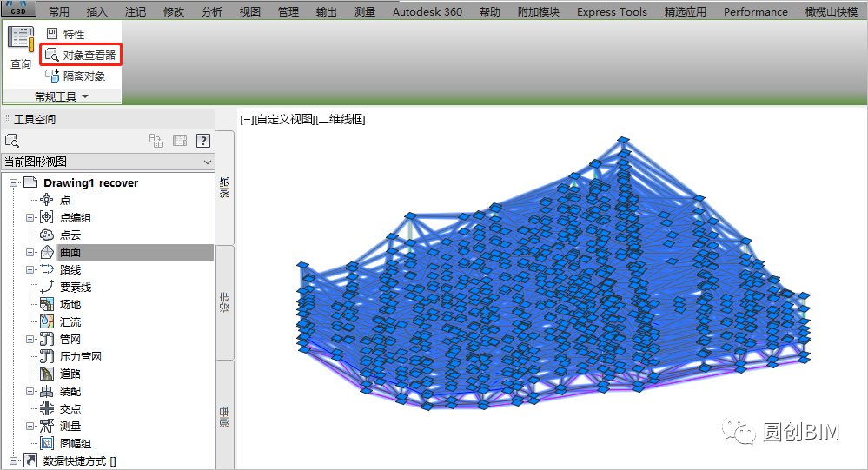
Task: Click the 隔离对象 (Isolate Objects) tool
Action: tap(76, 76)
